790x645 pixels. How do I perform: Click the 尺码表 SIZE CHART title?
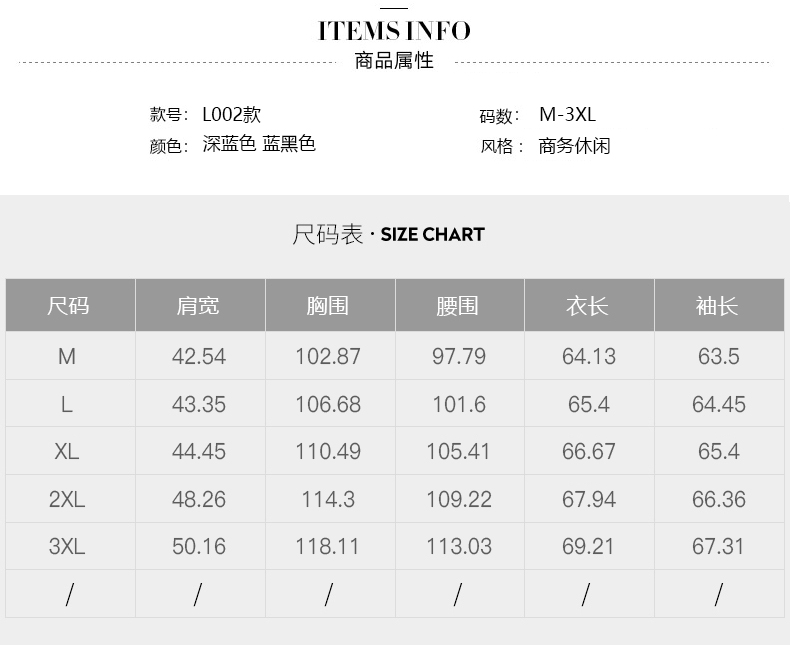[x=388, y=235]
